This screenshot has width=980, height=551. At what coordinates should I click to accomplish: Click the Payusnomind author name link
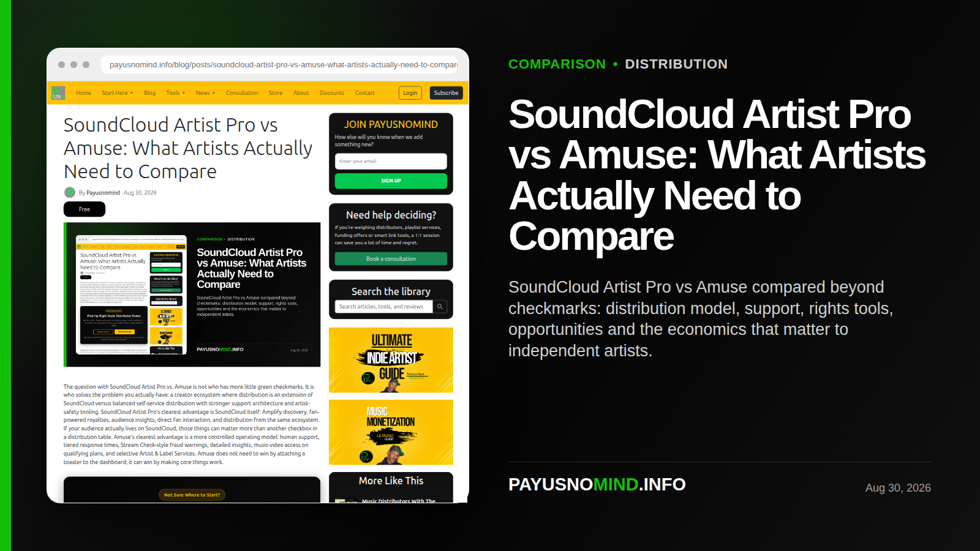click(x=103, y=193)
